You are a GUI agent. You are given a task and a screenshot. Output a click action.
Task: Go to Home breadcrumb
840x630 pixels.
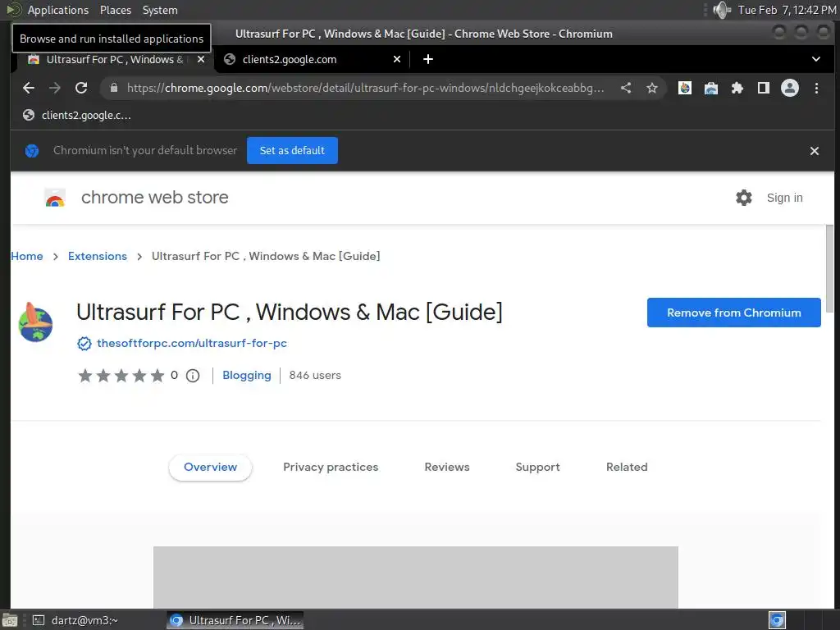tap(27, 256)
